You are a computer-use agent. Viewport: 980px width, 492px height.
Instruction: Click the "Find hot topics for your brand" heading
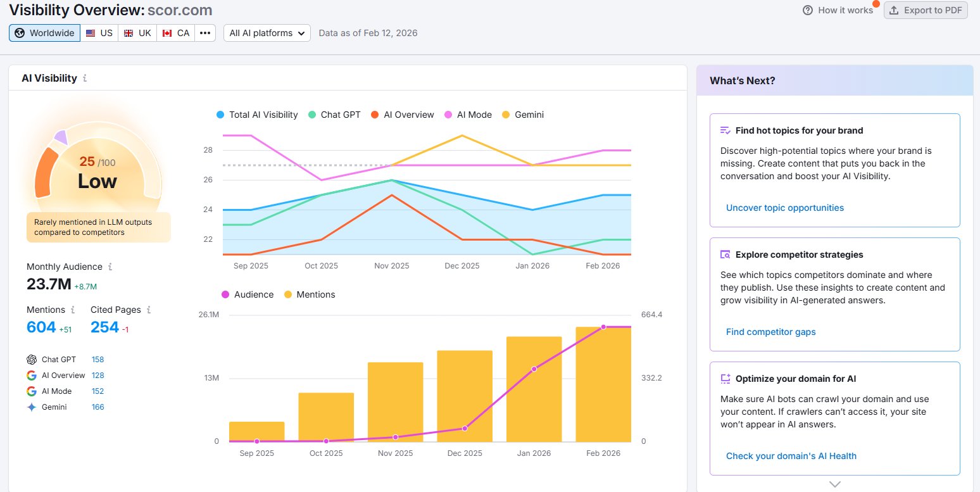pos(799,130)
